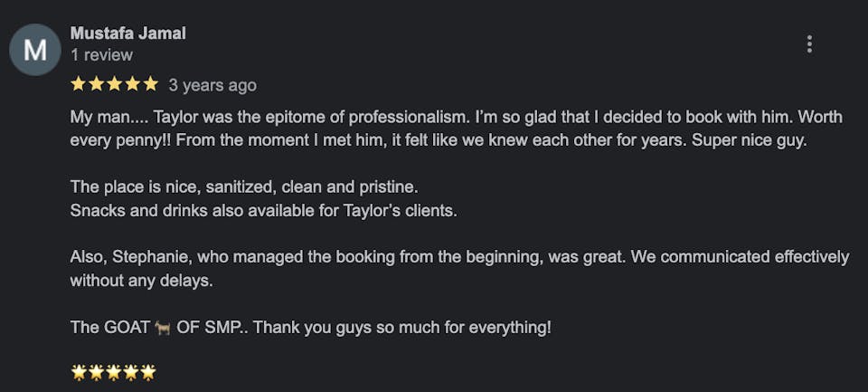Screen dimensions: 868x392
Task: Click the "Snacks and drinks also available" line
Action: pyautogui.click(x=261, y=211)
